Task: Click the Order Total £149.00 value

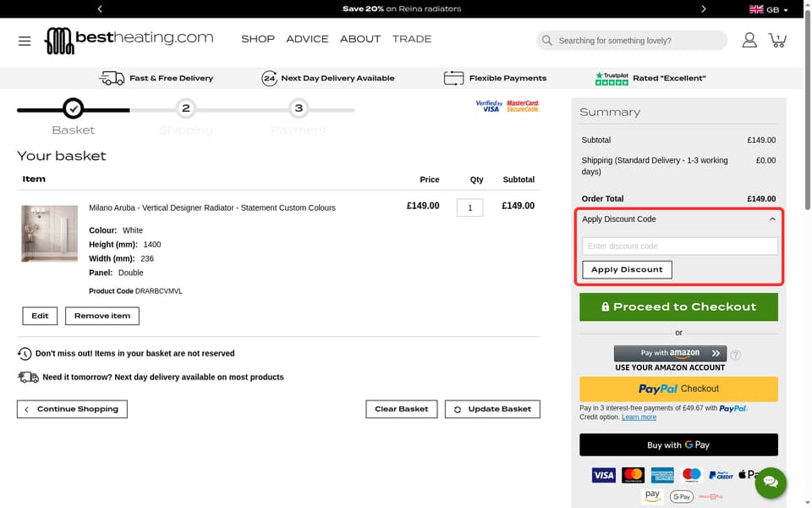Action: (x=761, y=198)
